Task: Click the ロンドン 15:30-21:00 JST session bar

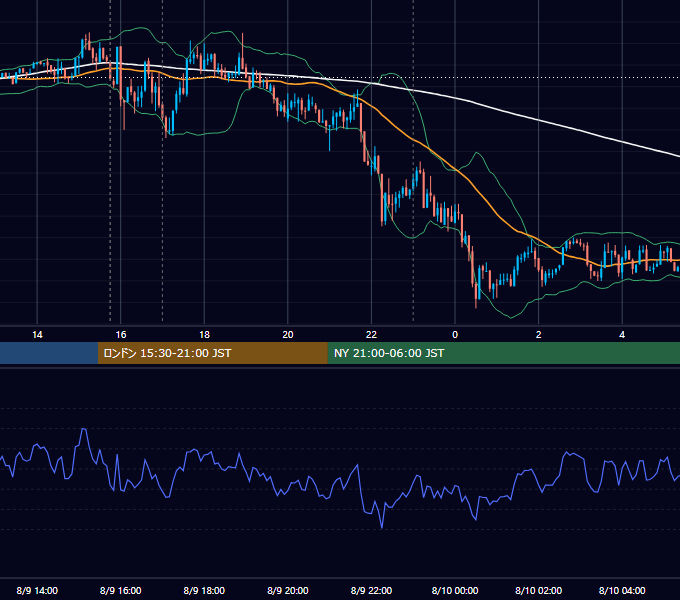Action: (x=212, y=353)
